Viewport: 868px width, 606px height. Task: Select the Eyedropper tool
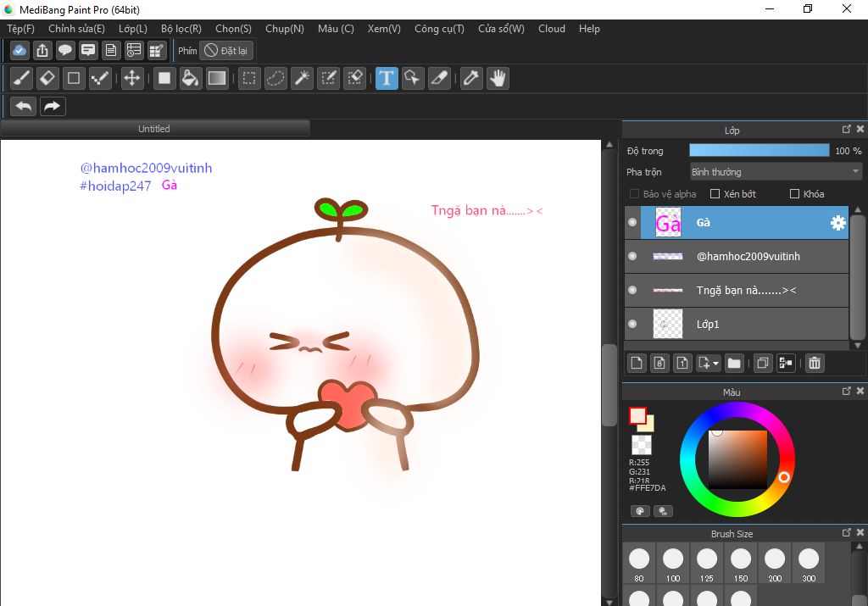click(471, 78)
